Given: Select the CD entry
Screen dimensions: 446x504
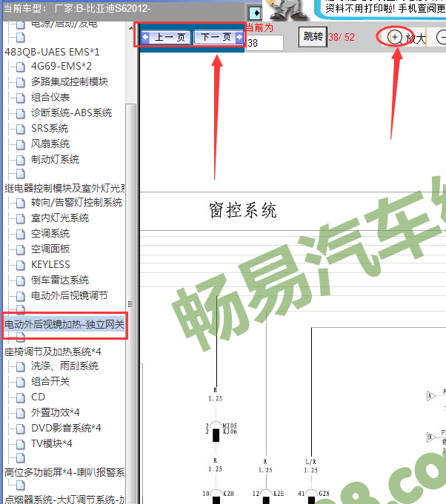Looking at the screenshot, I should (x=38, y=397).
